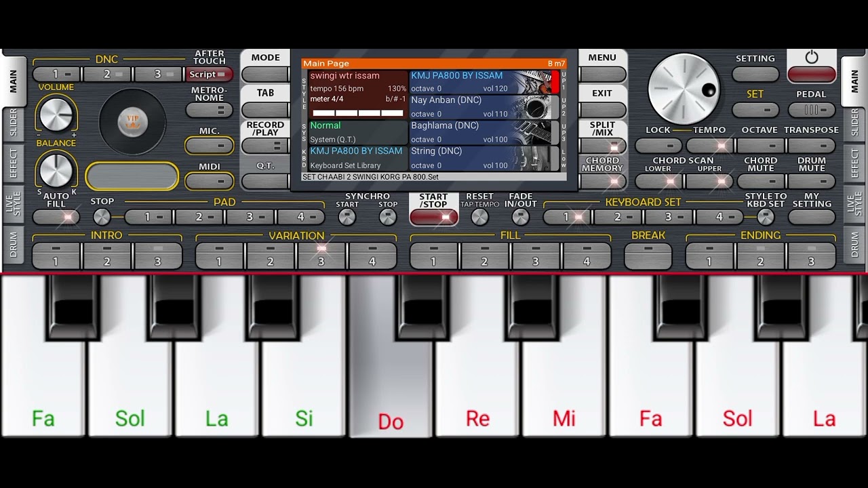Toggle the LOCK button

pyautogui.click(x=658, y=145)
